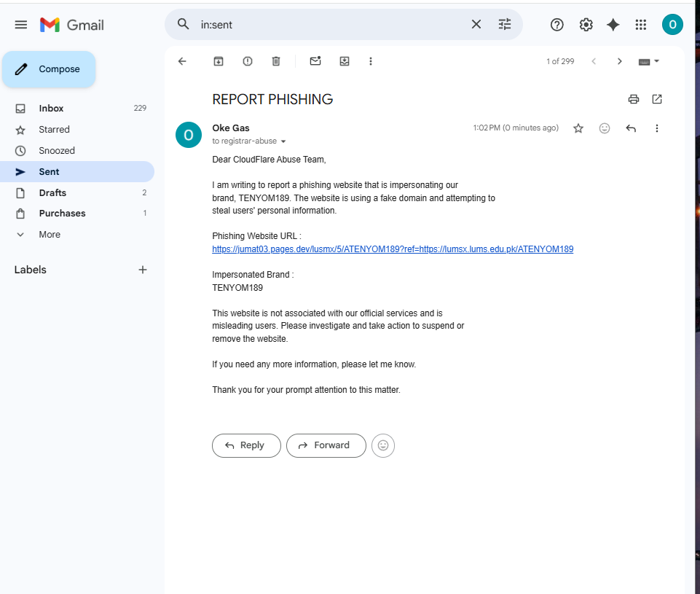This screenshot has height=594, width=700.
Task: Open the Starred folder
Action: tap(77, 130)
